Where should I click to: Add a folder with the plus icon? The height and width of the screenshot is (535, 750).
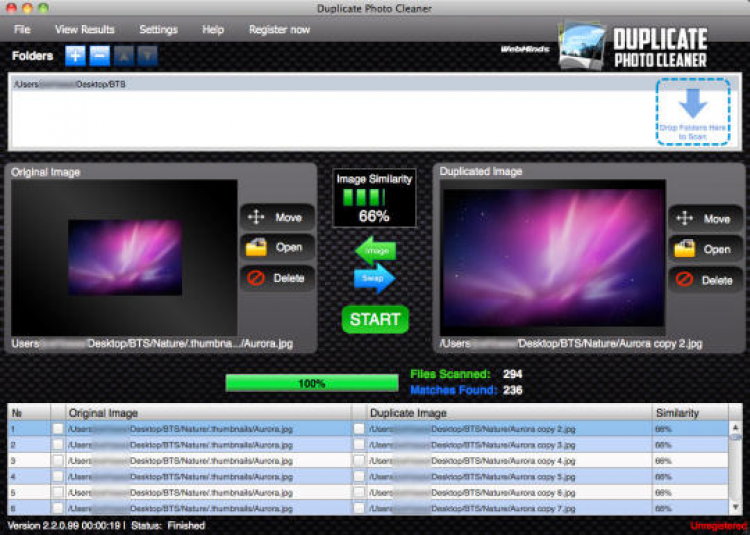point(75,56)
